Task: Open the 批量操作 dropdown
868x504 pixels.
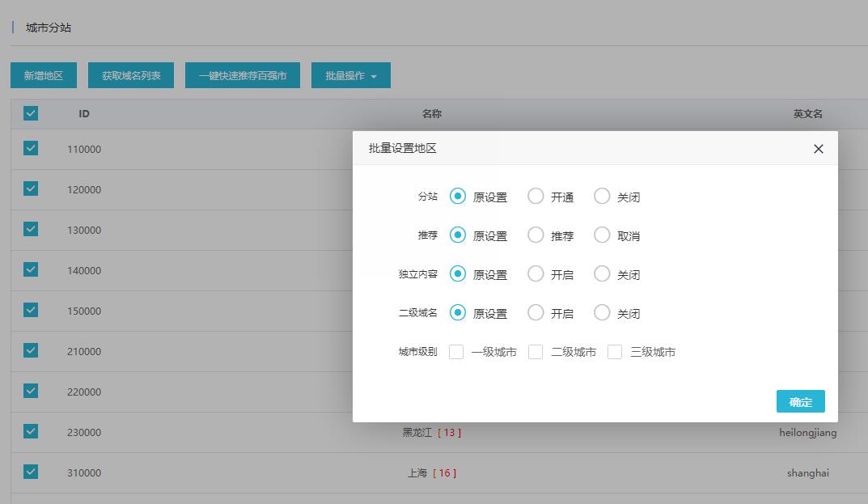Action: tap(350, 76)
